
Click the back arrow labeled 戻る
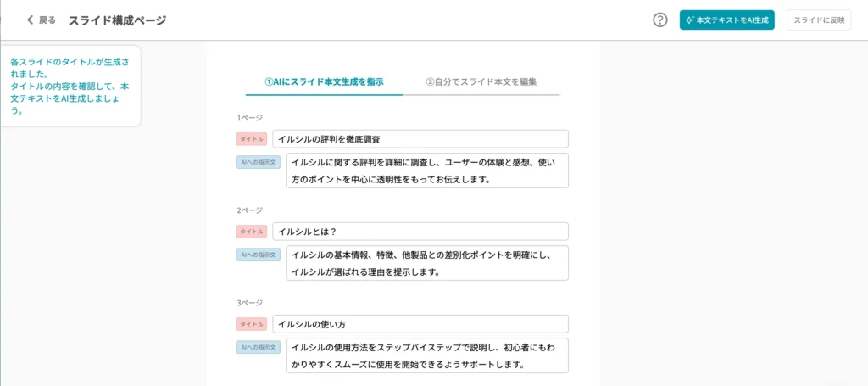(x=41, y=20)
